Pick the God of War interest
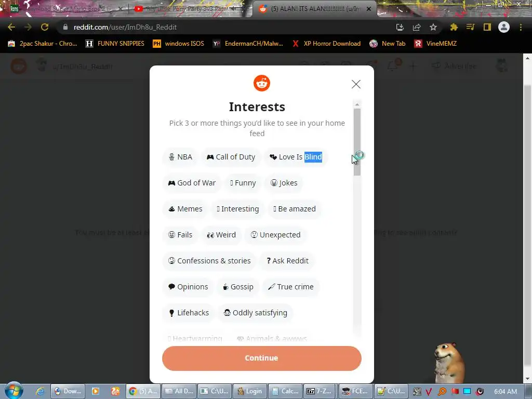Viewport: 532px width, 399px height. coord(192,183)
